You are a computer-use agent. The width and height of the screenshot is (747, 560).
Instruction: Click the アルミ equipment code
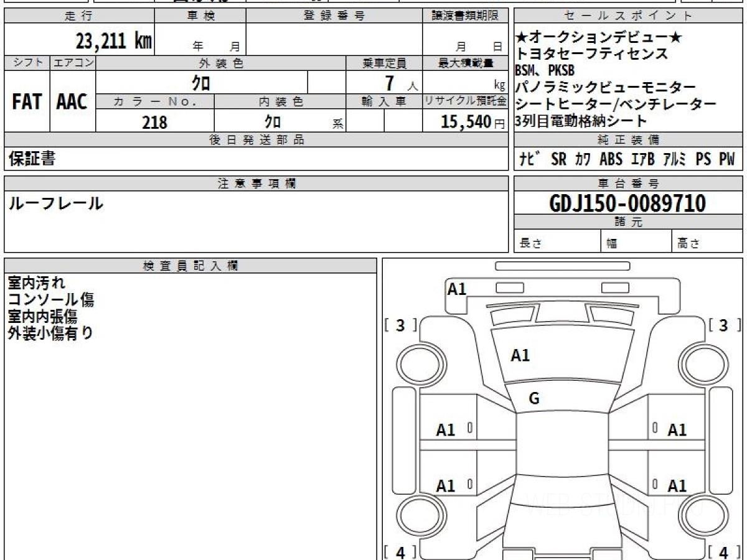(675, 159)
